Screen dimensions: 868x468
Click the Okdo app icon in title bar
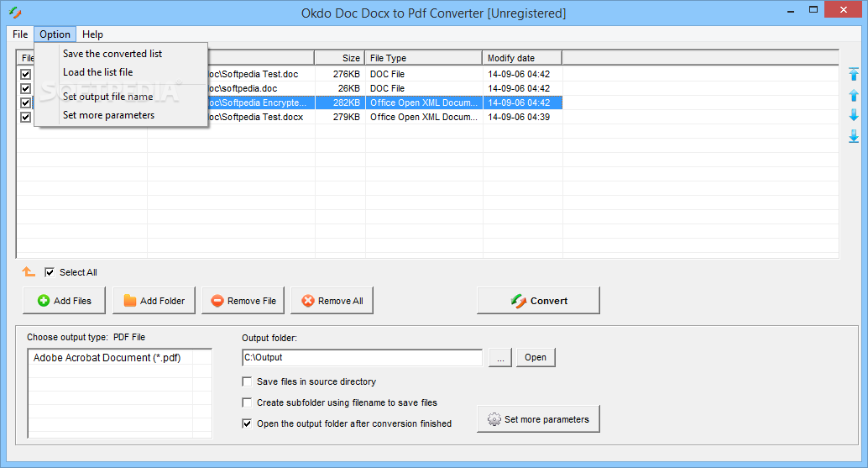click(15, 13)
